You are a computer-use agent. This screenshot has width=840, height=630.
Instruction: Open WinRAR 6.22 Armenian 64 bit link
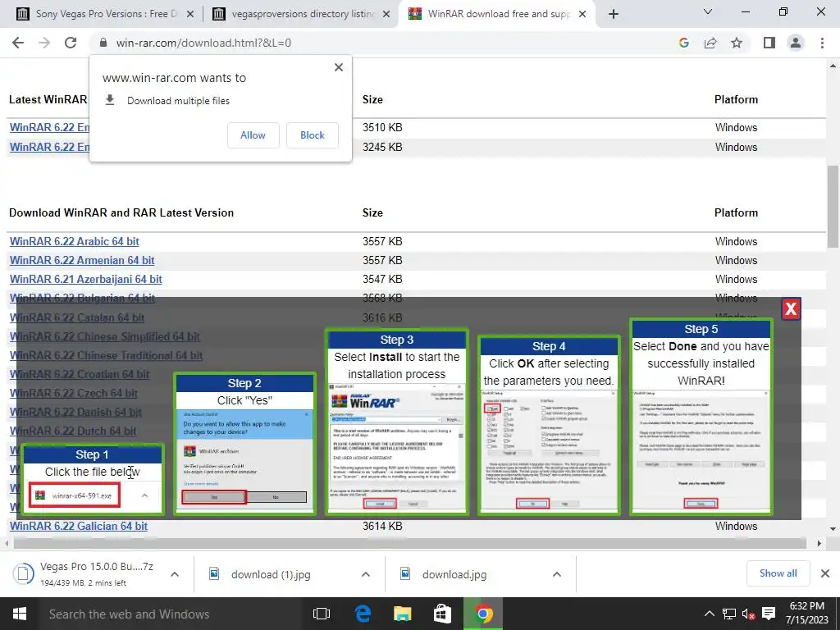(x=82, y=260)
